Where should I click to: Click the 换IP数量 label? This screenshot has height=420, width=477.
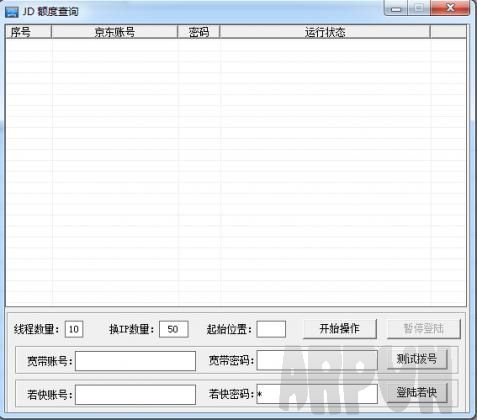[132, 329]
